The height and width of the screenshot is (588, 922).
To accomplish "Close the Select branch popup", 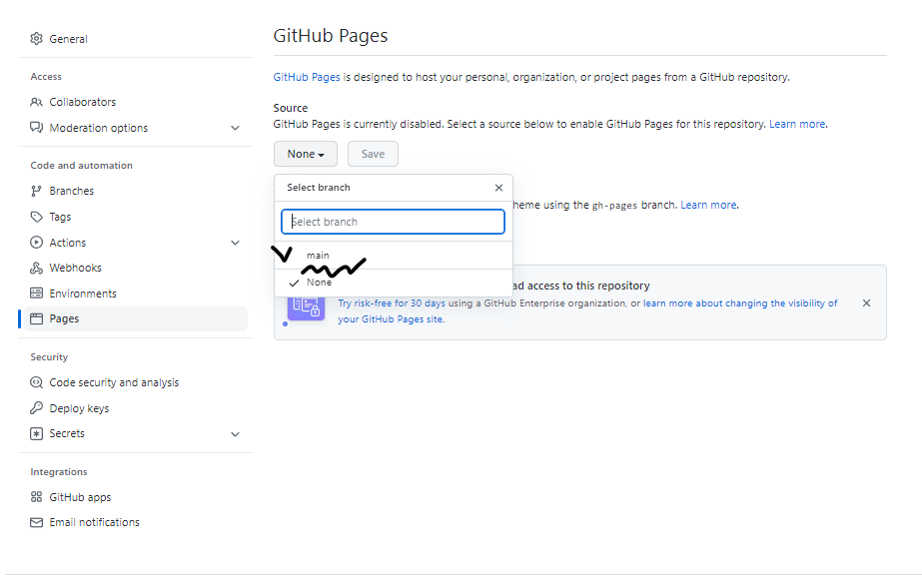I will tap(498, 188).
